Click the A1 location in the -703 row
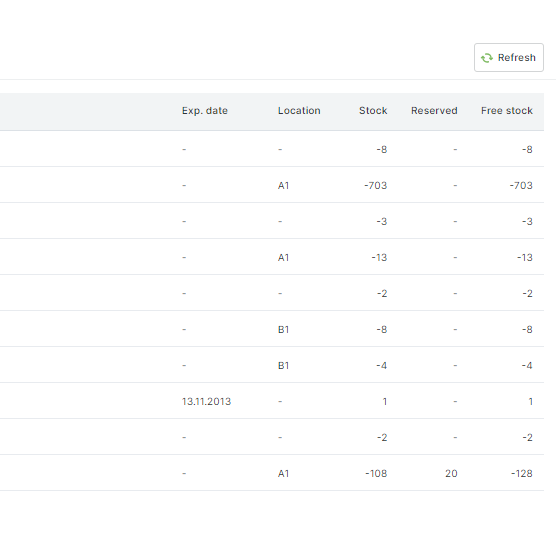Screen dimensions: 556x547 click(283, 185)
